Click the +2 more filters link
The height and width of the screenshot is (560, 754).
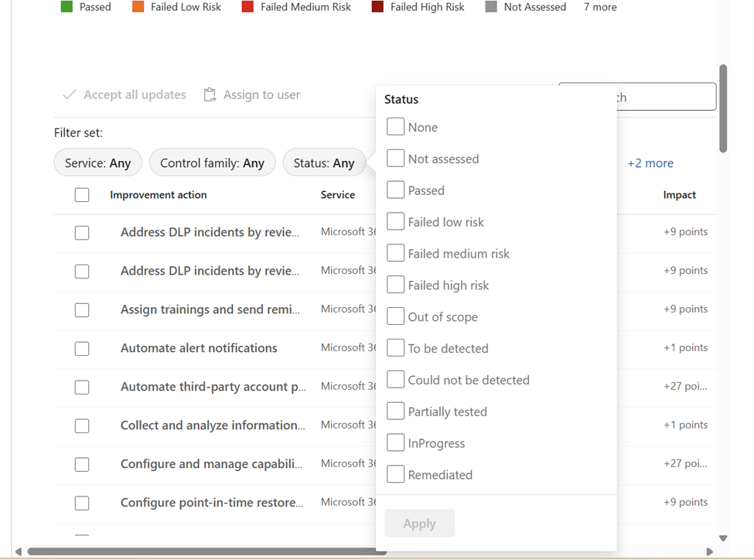(650, 163)
